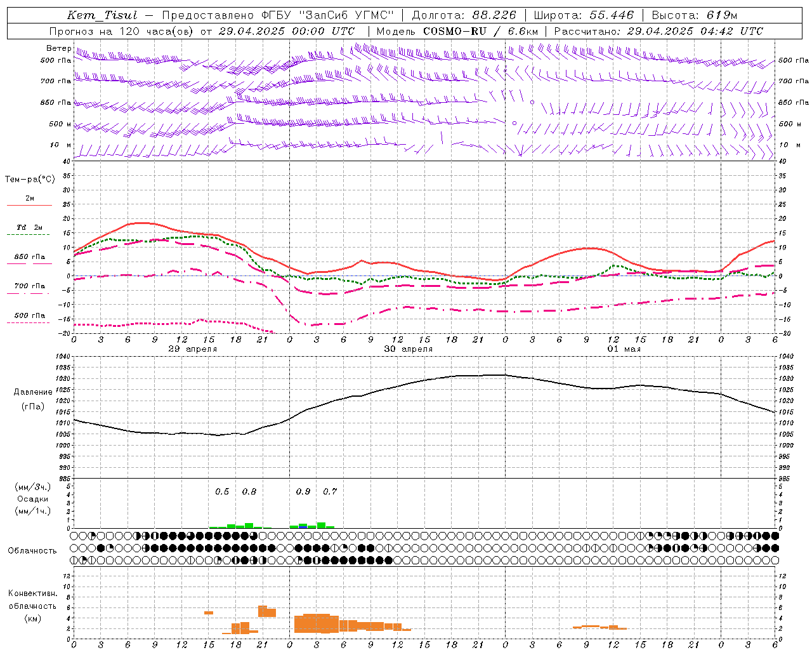Click the Ветер panel label
Viewport: 812px width, 650px height.
(58, 48)
